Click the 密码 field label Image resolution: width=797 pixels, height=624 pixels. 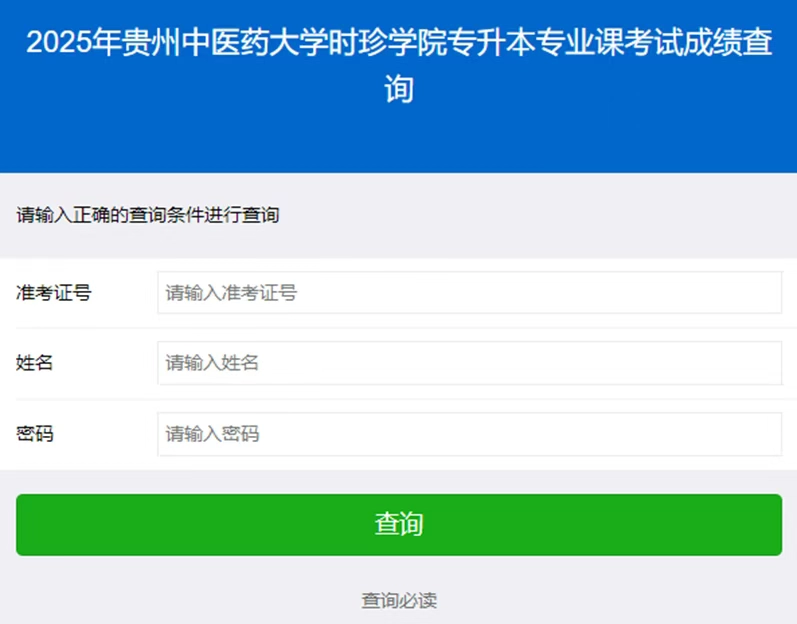click(x=35, y=434)
